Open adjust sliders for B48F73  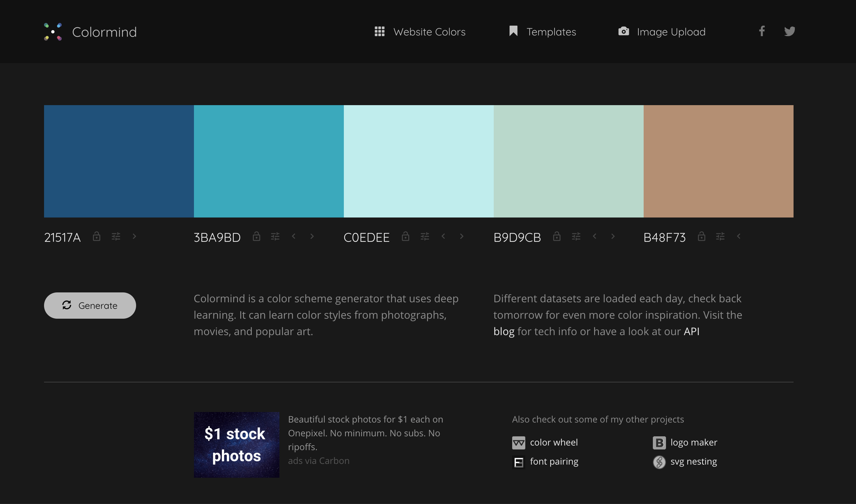coord(721,236)
